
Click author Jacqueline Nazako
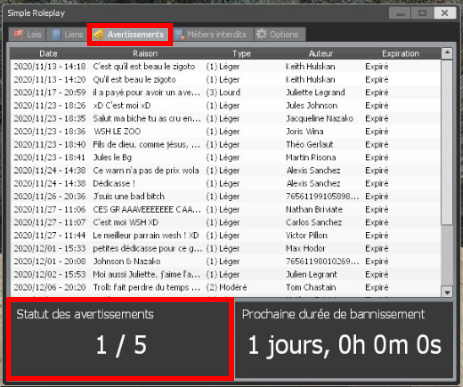click(x=319, y=118)
